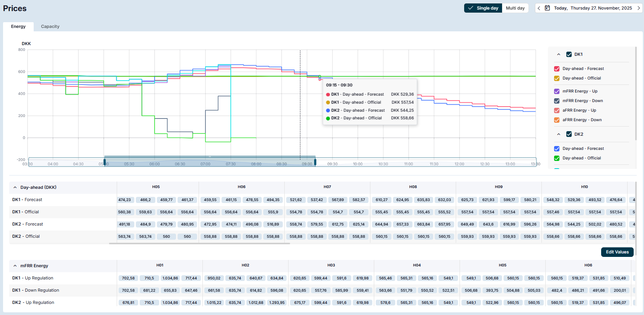
Task: Click the Edit Values button
Action: tap(617, 252)
